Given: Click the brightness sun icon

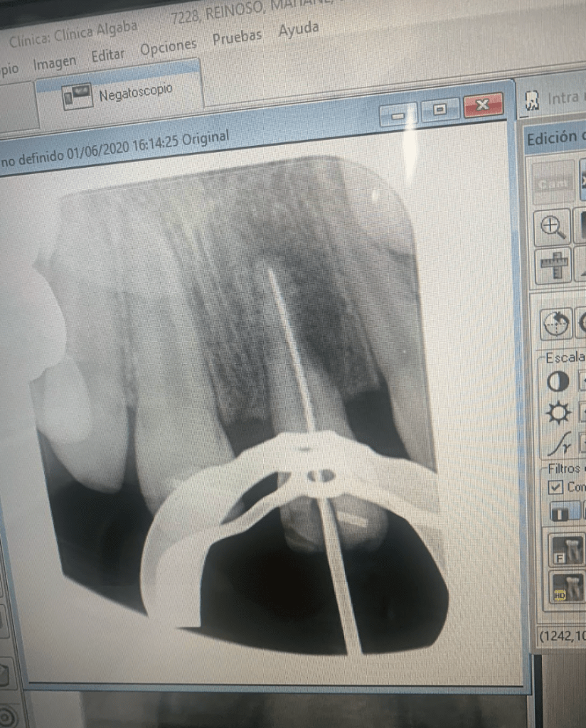Looking at the screenshot, I should point(558,413).
